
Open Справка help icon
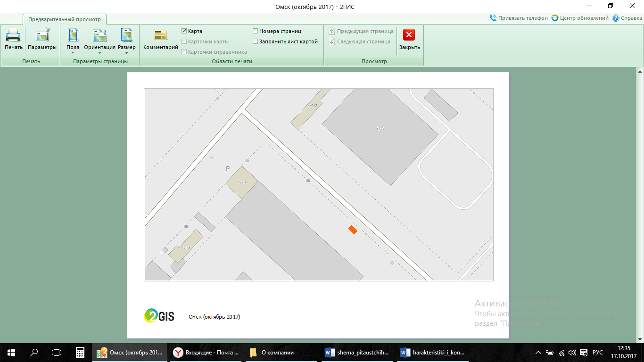pos(615,18)
